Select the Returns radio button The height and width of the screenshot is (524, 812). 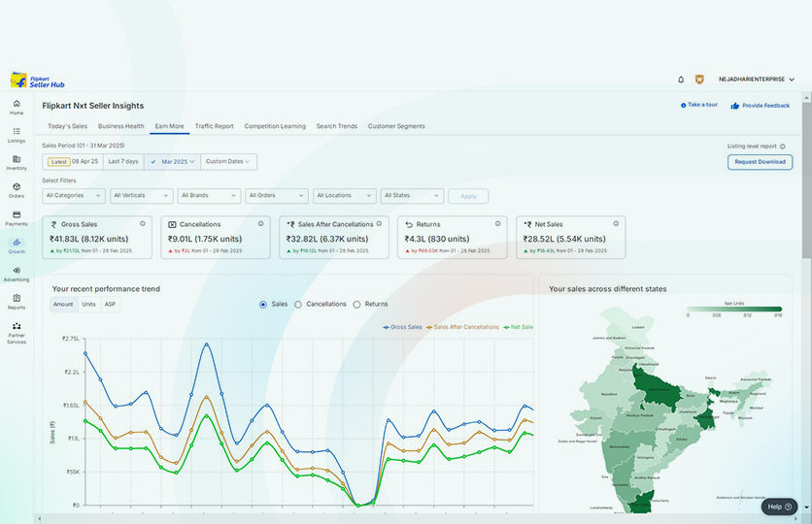(356, 305)
